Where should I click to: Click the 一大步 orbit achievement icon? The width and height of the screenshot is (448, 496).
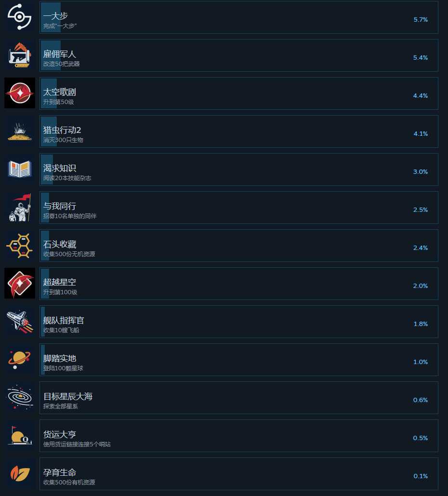coord(20,17)
